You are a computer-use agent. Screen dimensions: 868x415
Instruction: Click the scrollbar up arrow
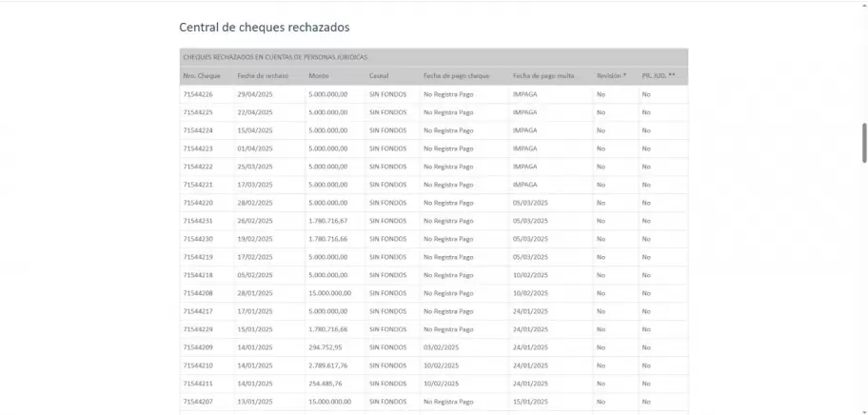point(864,5)
